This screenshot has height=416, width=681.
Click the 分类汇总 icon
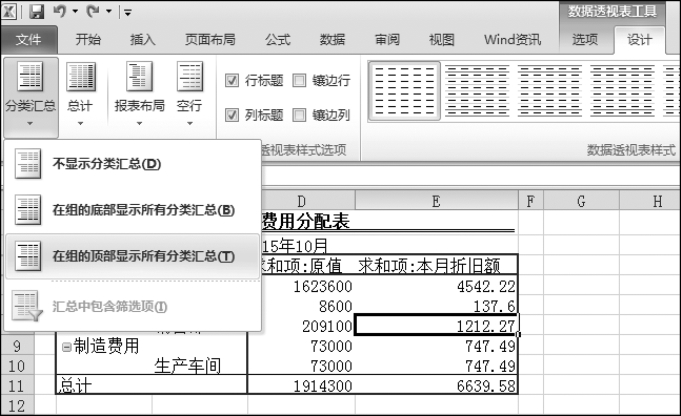[30, 76]
